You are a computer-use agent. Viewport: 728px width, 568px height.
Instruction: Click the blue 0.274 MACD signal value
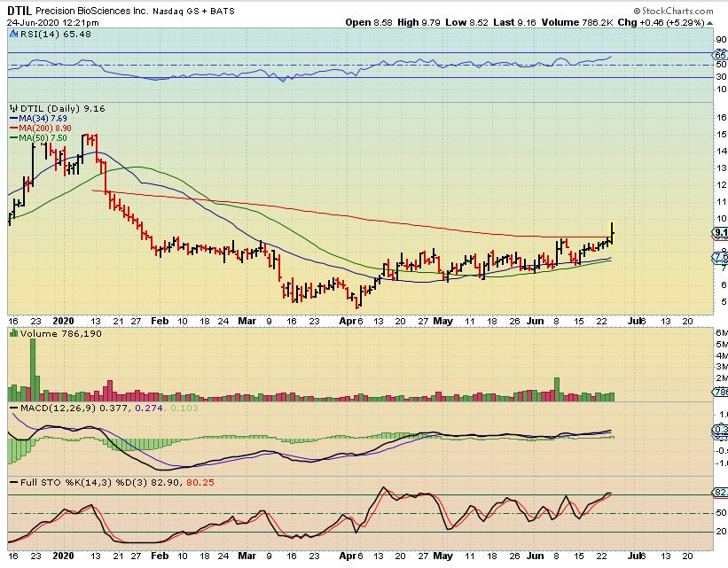pyautogui.click(x=149, y=408)
